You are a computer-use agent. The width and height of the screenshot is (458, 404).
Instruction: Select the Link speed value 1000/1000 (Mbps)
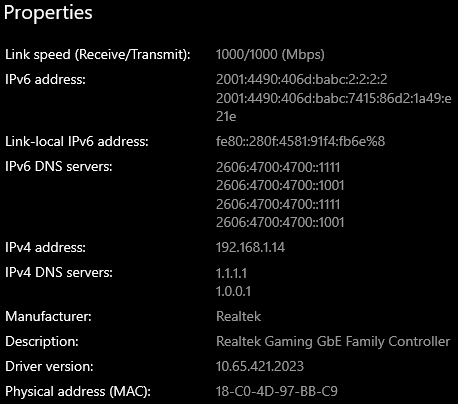(270, 54)
